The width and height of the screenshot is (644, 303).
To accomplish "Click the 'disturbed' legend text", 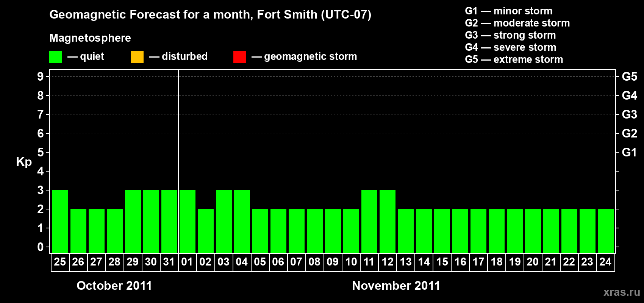I will coord(184,56).
